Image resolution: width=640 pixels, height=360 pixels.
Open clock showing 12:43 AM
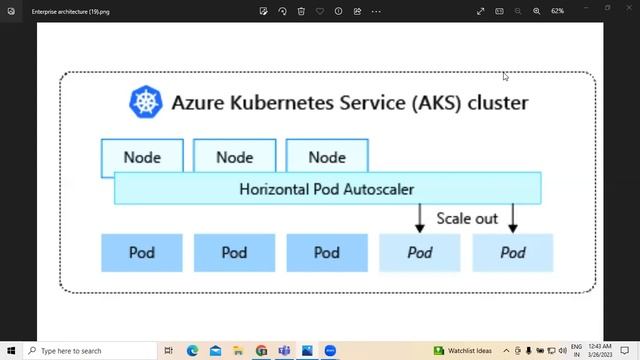tap(600, 351)
